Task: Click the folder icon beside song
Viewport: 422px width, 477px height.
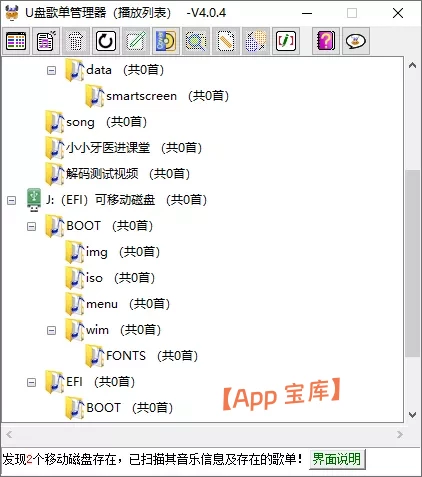Action: pos(55,122)
